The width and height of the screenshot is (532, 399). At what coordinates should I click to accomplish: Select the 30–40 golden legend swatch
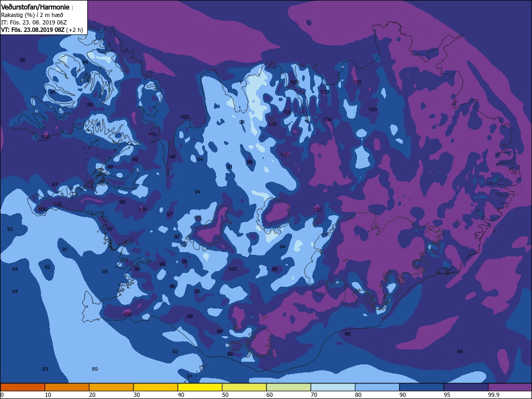point(156,387)
